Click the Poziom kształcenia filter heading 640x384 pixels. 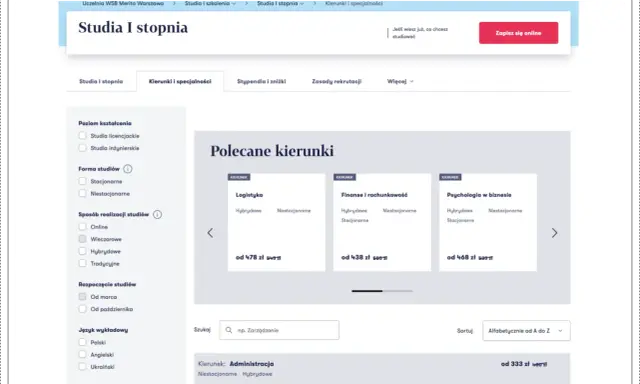(x=105, y=123)
